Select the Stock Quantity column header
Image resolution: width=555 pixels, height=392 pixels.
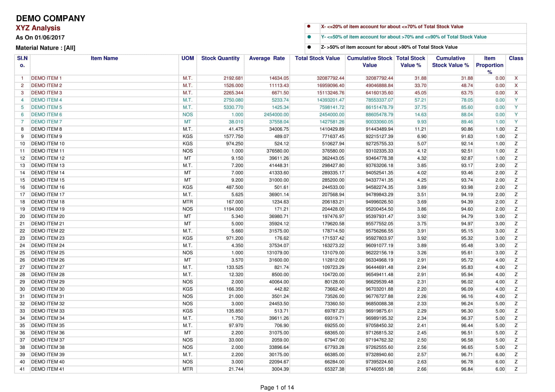[220, 58]
